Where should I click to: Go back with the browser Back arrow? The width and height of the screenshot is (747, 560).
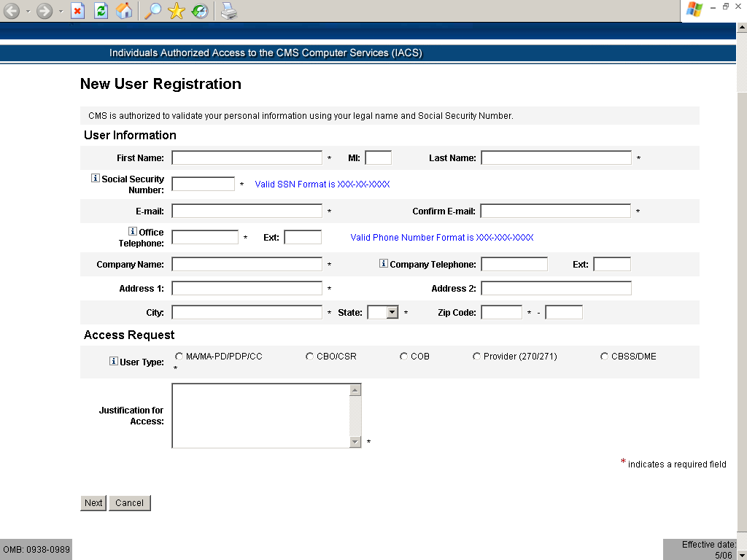(12, 11)
